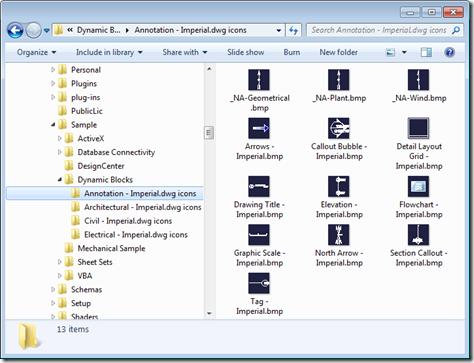Collapse the Dynamic Blocks folder node
Viewport: 474px width, 363px height.
(60, 180)
